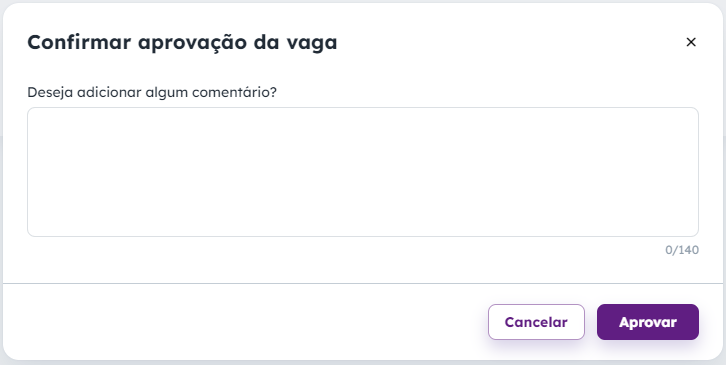Click inside the empty comment textarea
Screen dimensions: 726x365
click(363, 172)
